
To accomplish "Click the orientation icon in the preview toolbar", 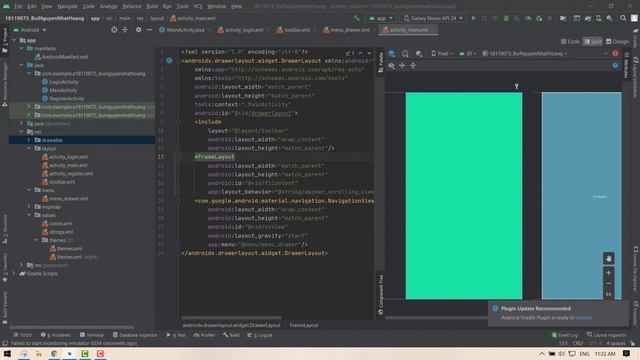I will coord(405,53).
